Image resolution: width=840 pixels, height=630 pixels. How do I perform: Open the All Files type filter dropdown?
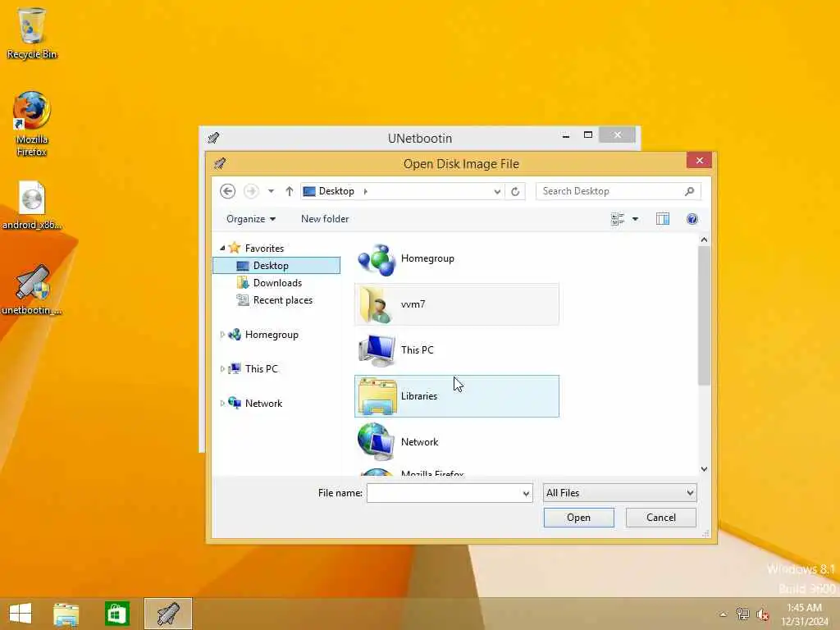619,493
